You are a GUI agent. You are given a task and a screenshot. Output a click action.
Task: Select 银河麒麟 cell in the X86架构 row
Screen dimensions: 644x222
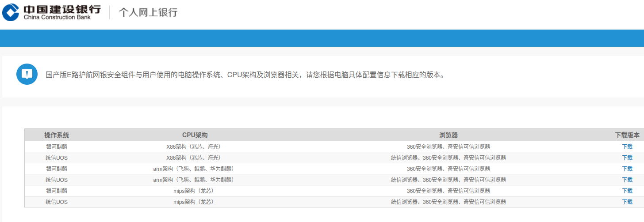57,147
